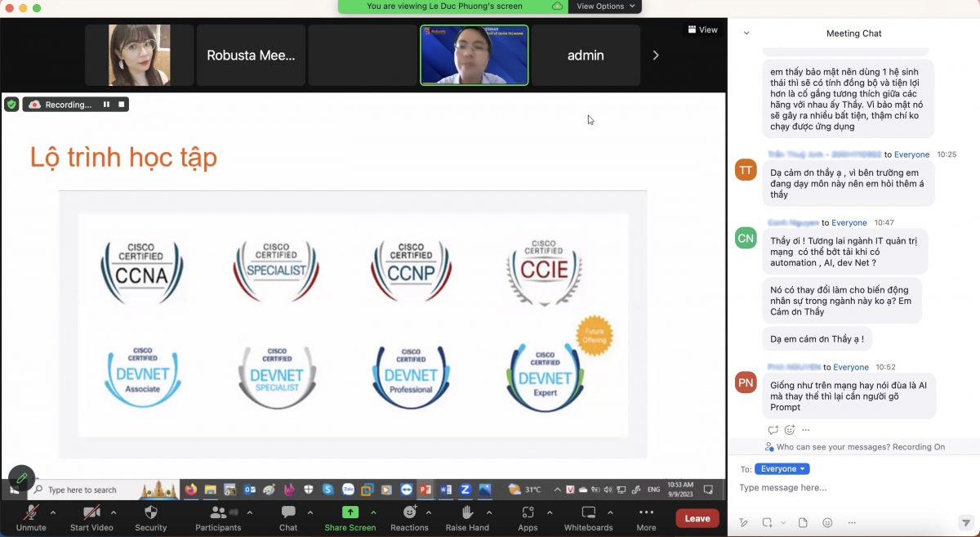Viewport: 980px width, 537px height.
Task: Expand video options arrow beside Start Video
Action: (114, 512)
